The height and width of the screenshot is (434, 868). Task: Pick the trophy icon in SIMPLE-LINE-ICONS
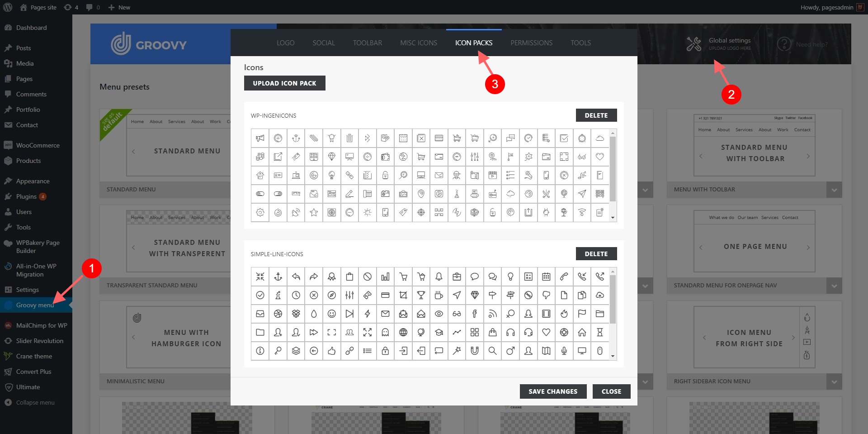[x=421, y=295]
